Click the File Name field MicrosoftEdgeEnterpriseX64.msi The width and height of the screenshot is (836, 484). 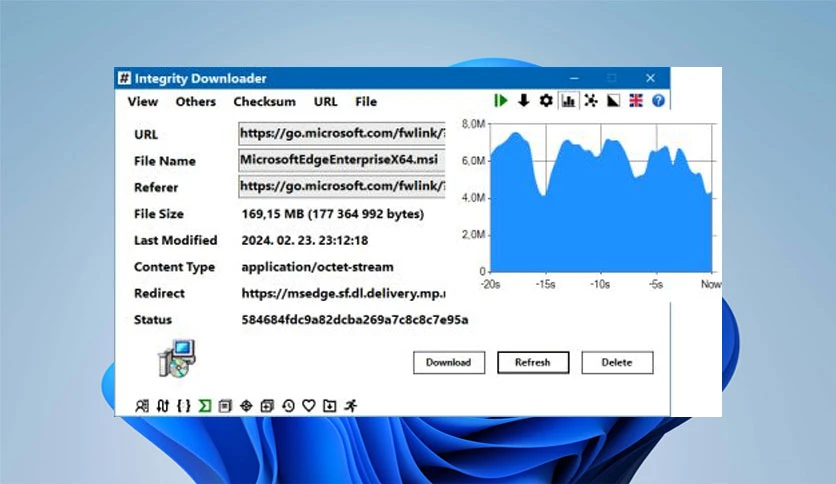[x=342, y=160]
